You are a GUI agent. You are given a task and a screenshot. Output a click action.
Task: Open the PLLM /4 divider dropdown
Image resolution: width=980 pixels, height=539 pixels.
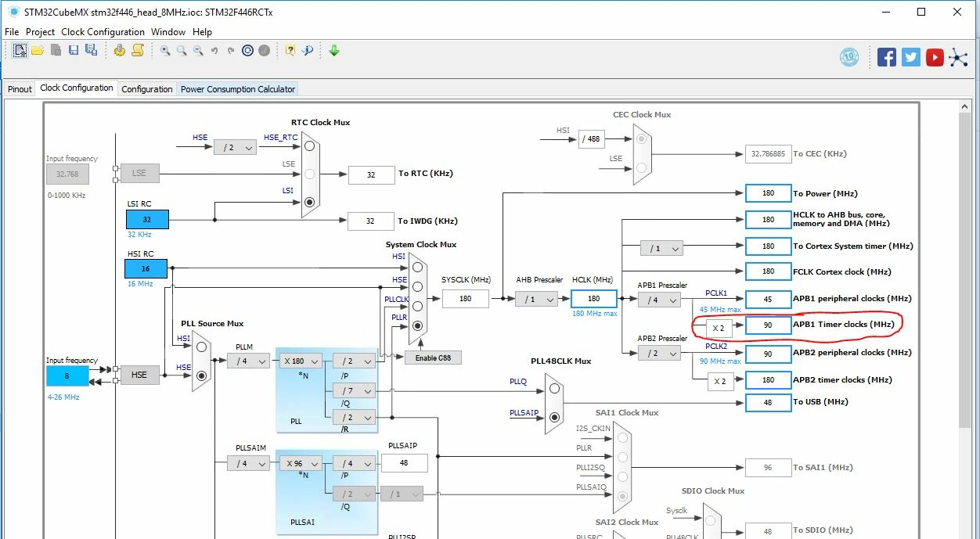click(x=248, y=361)
